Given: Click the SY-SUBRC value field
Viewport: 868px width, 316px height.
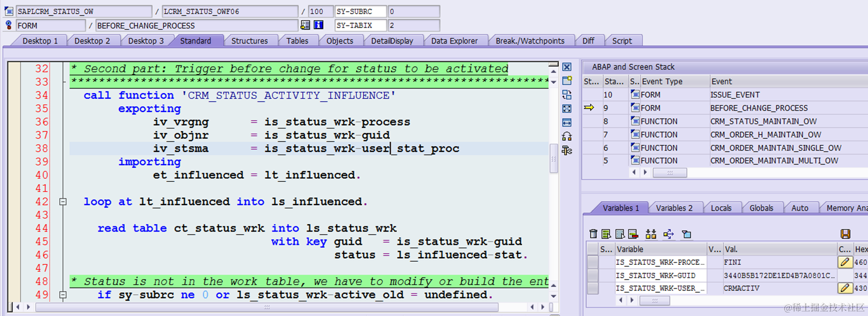Looking at the screenshot, I should pyautogui.click(x=414, y=11).
